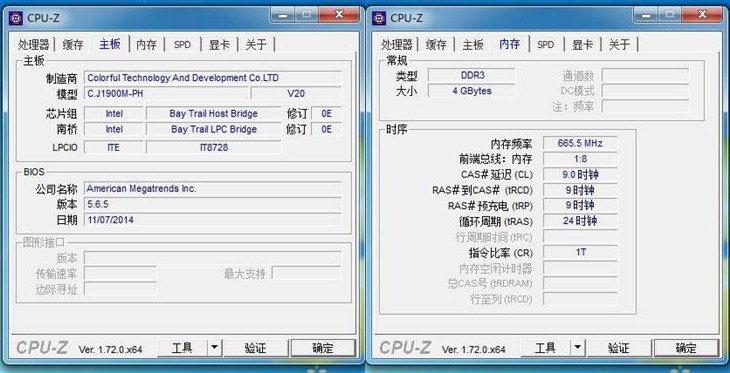Close the right CPU-Z window
Image resolution: width=730 pixels, height=373 pixels.
pos(702,15)
